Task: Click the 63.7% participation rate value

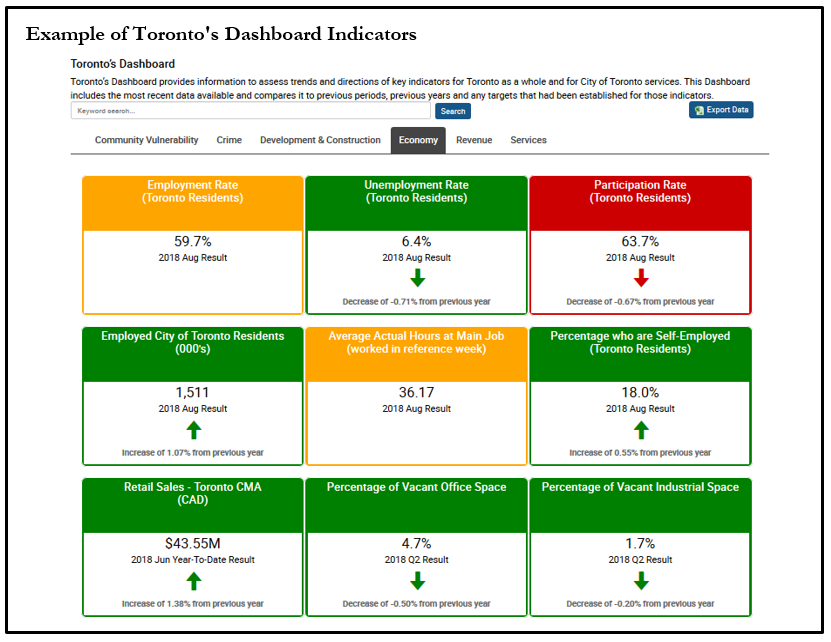Action: pyautogui.click(x=640, y=242)
